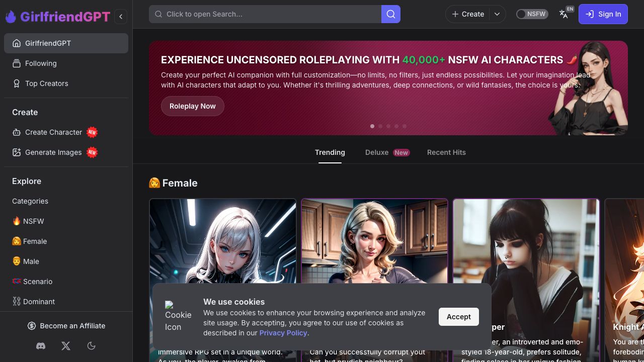This screenshot has width=644, height=362.
Task: Select the third carousel pagination dot
Action: [388, 126]
